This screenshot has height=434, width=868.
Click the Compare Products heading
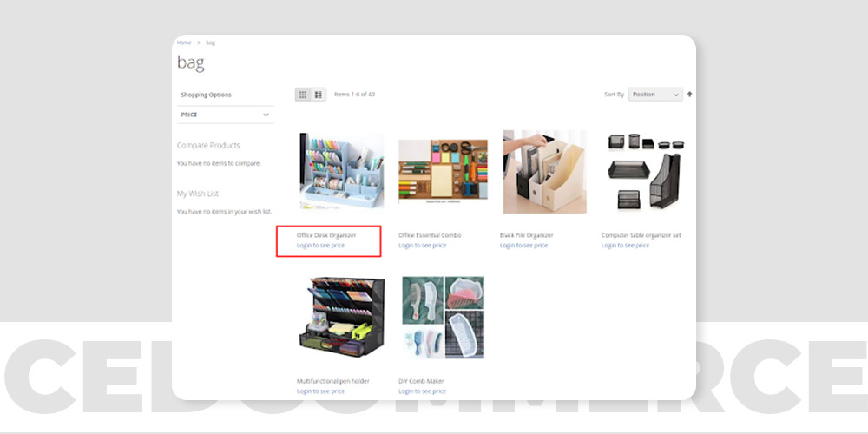coord(208,146)
